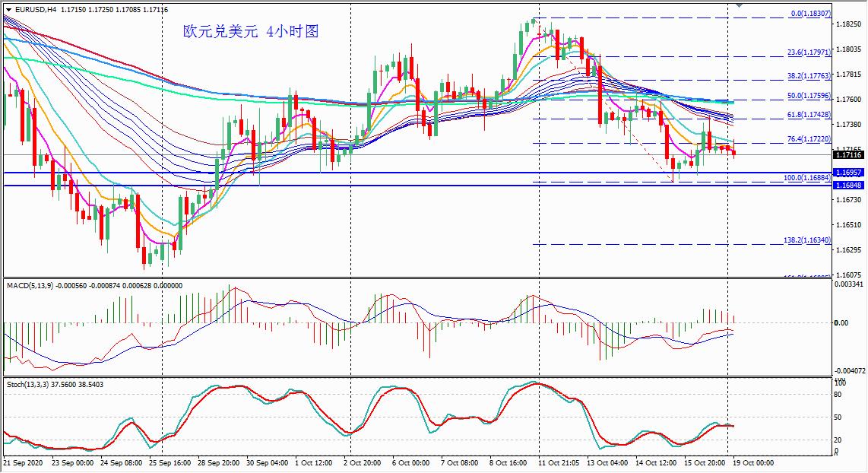The image size is (868, 473).
Task: Select the rightmost vertical dashed time separator line
Action: pyautogui.click(x=728, y=228)
